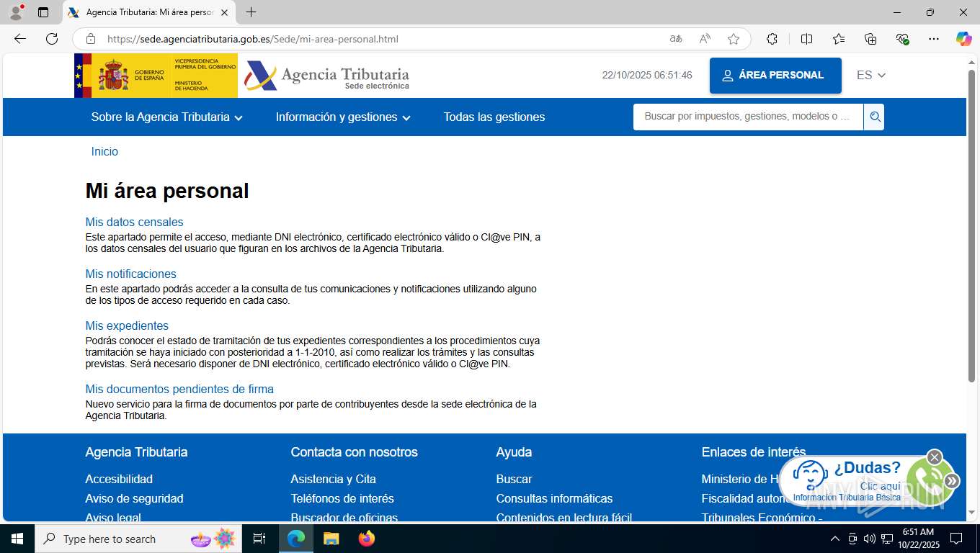
Task: Open the ES language dropdown
Action: [871, 75]
